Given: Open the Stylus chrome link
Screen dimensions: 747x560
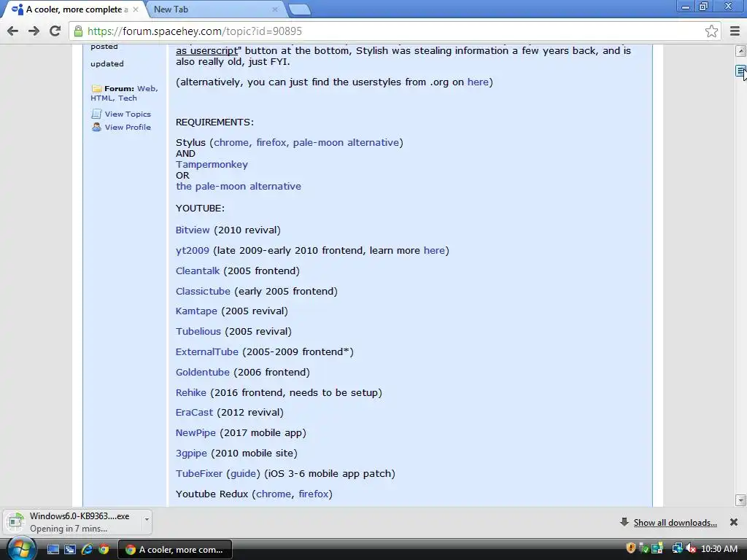Looking at the screenshot, I should 231,143.
